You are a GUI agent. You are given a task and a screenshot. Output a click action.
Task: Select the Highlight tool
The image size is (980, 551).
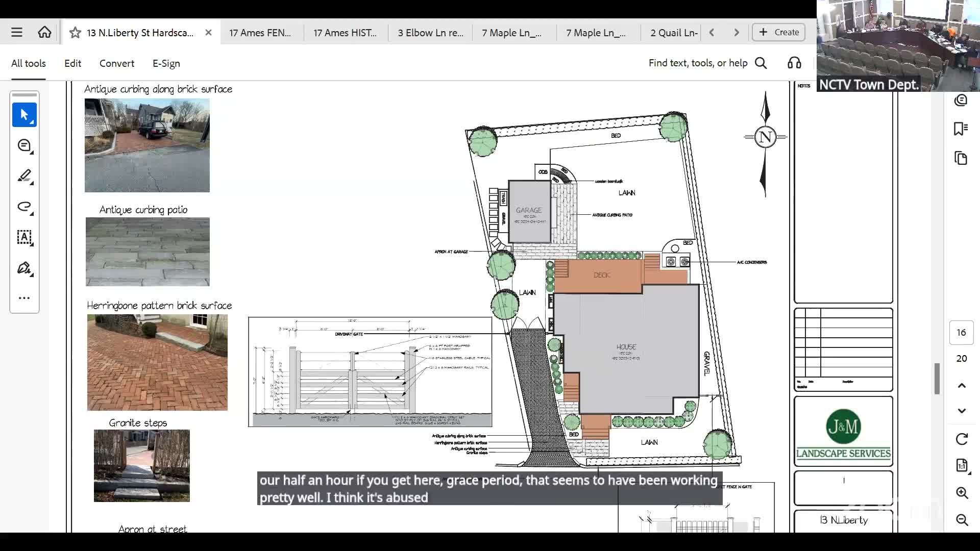(x=24, y=176)
